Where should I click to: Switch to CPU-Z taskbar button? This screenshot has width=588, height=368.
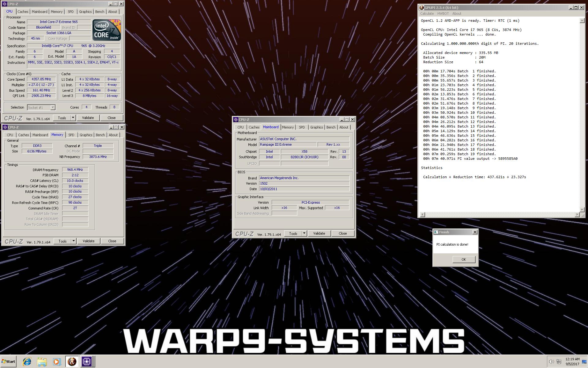pyautogui.click(x=87, y=362)
